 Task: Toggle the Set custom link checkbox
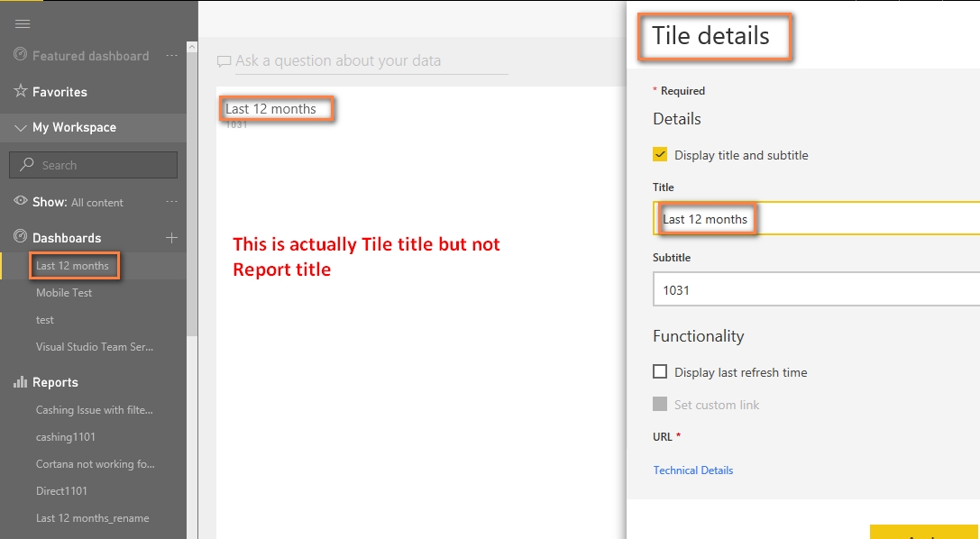pyautogui.click(x=660, y=404)
